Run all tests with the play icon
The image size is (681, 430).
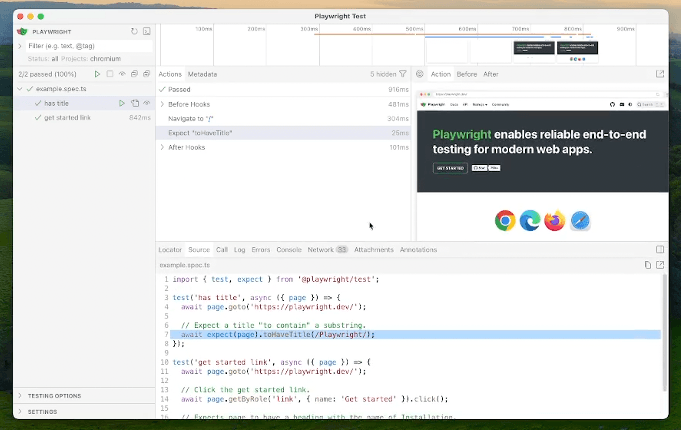pyautogui.click(x=97, y=74)
